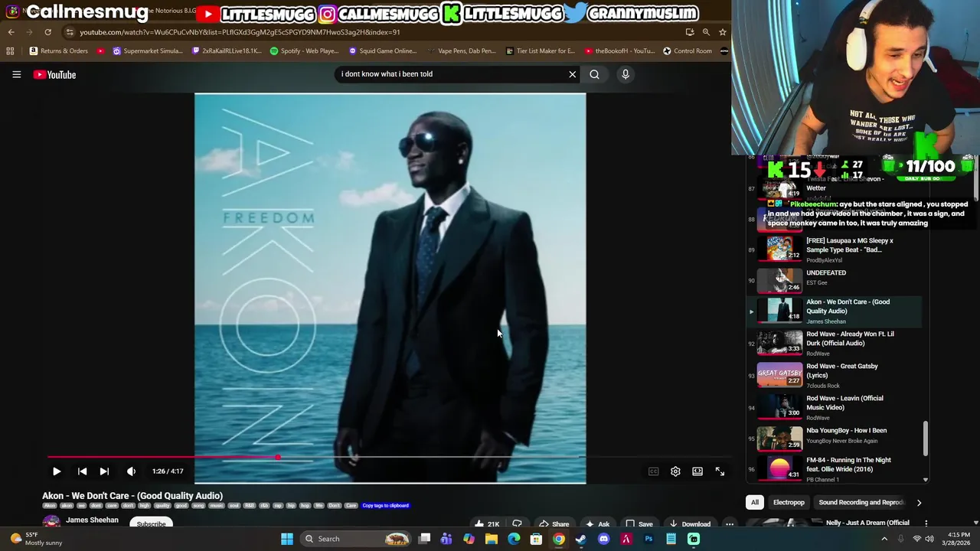
Task: Open the Tier List Maker bookmark
Action: click(540, 51)
